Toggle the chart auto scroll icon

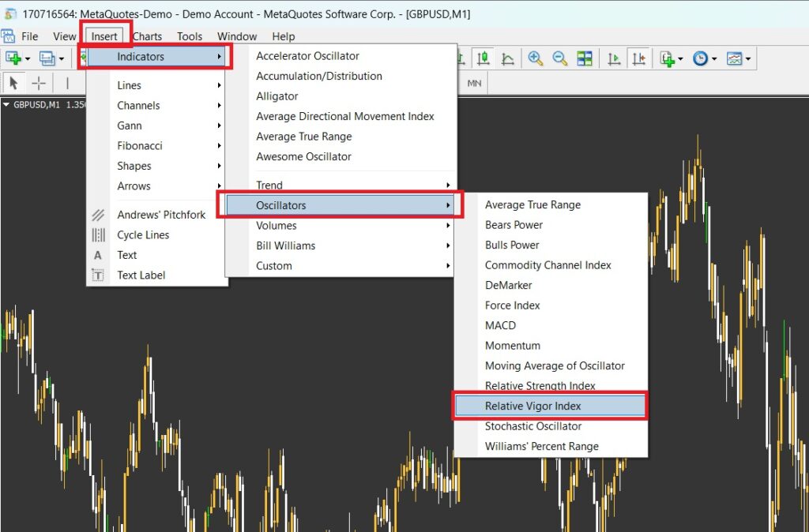click(x=614, y=58)
